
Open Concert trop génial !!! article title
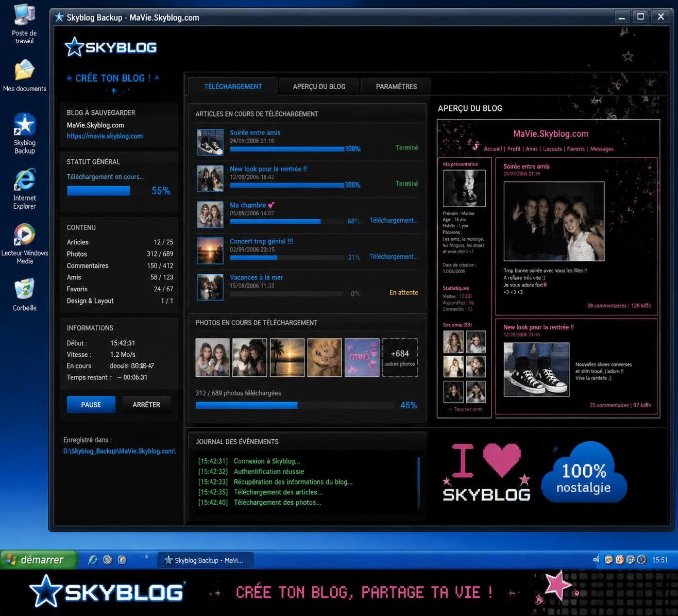(x=261, y=241)
